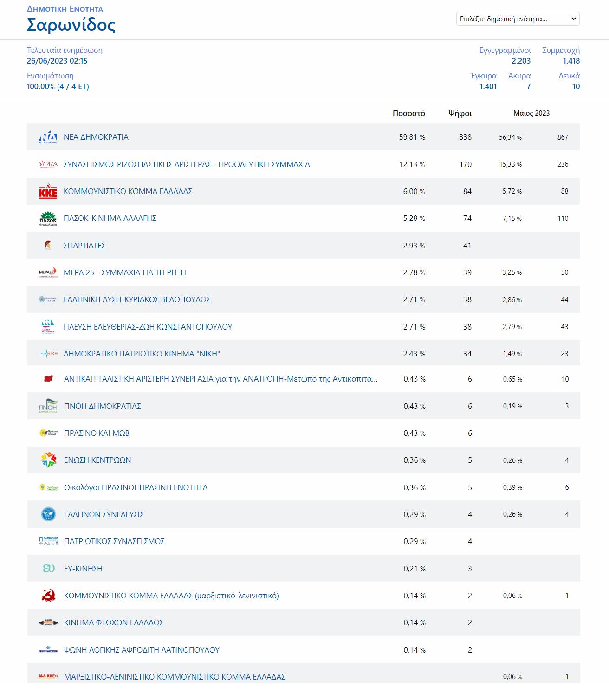Click the Δημοτική Ενότητα heading label
The width and height of the screenshot is (609, 700).
(65, 9)
